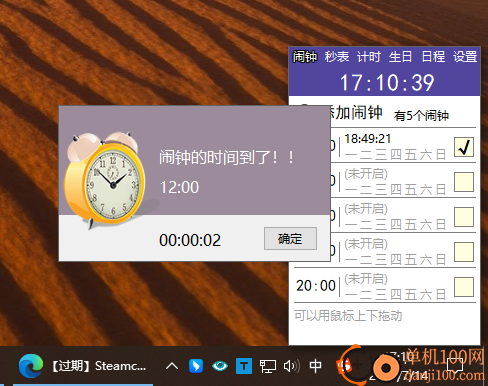Viewport: 488px width, 386px height.
Task: Open the 秒表 stopwatch tab
Action: click(337, 57)
